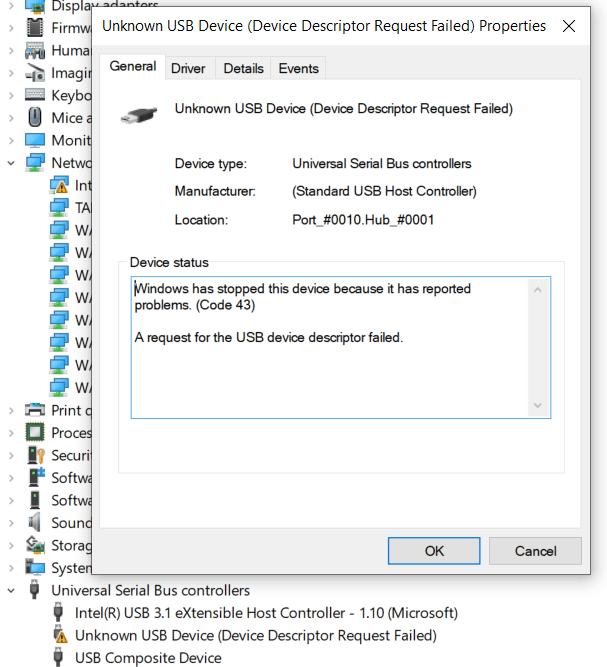
Task: Switch to the Events tab
Action: (298, 68)
